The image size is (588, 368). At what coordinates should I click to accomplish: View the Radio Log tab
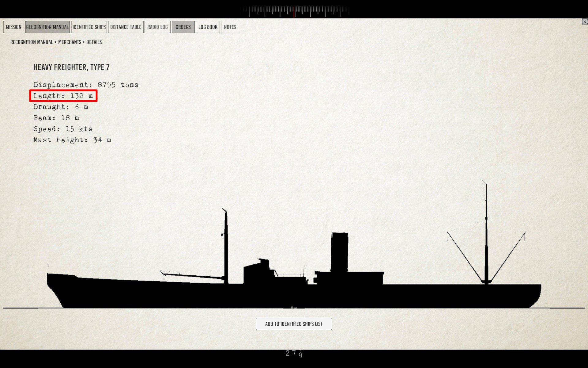(x=157, y=27)
